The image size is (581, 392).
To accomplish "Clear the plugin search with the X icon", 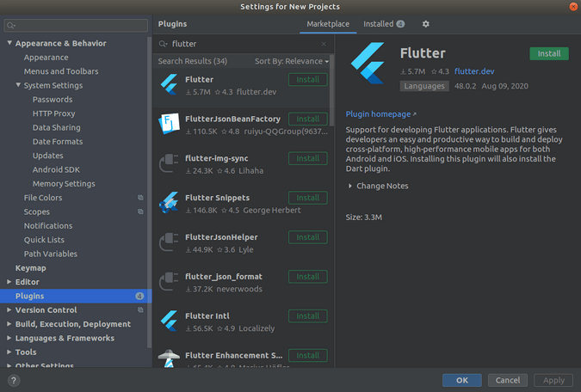I will click(x=324, y=43).
